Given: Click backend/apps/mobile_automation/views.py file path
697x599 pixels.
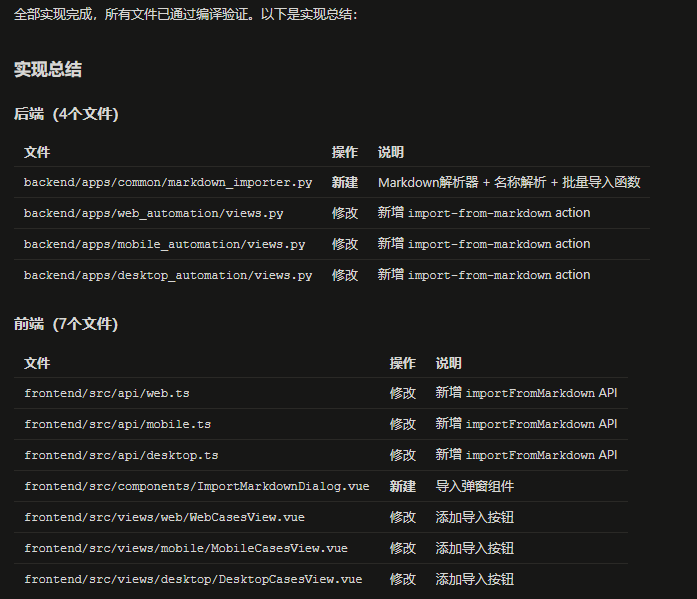Looking at the screenshot, I should 164,244.
